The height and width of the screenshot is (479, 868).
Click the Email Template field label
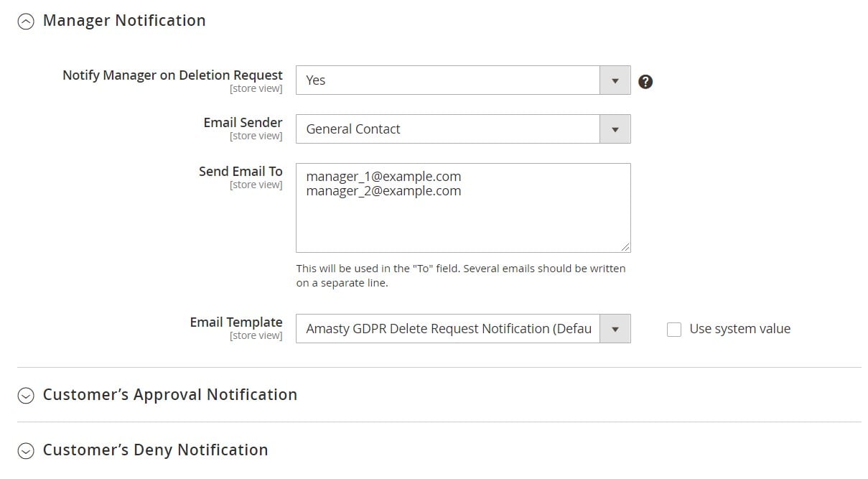pos(235,322)
